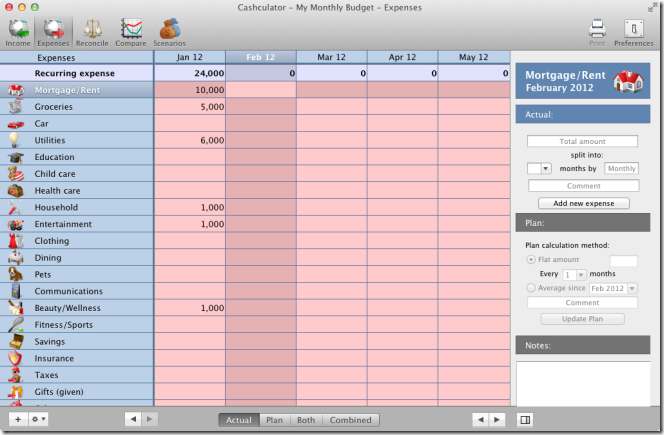Open the Reconcile scales icon
Viewport: 664px width, 435px height.
(92, 32)
